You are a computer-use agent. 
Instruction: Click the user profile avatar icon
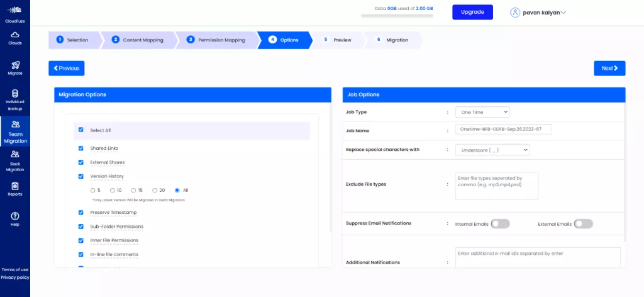coord(515,13)
